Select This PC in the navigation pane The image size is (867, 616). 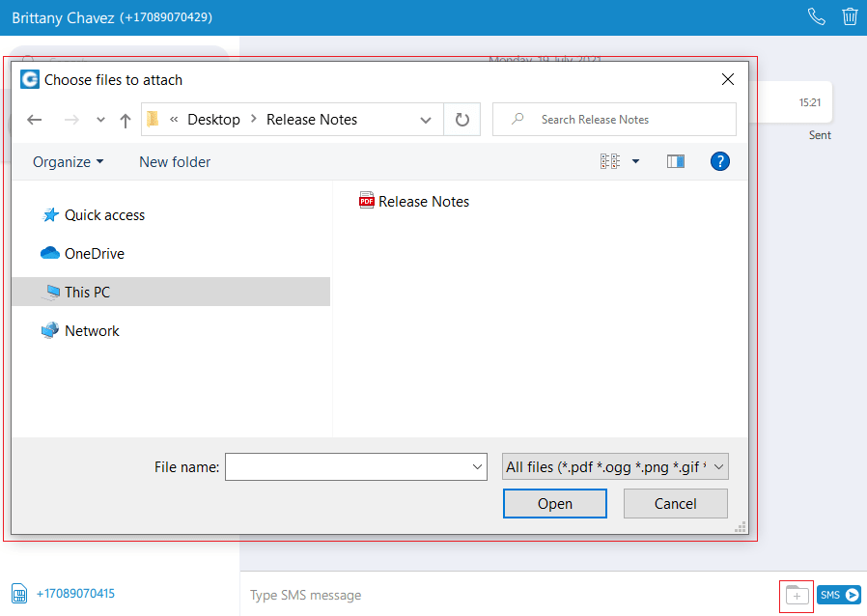tap(171, 292)
